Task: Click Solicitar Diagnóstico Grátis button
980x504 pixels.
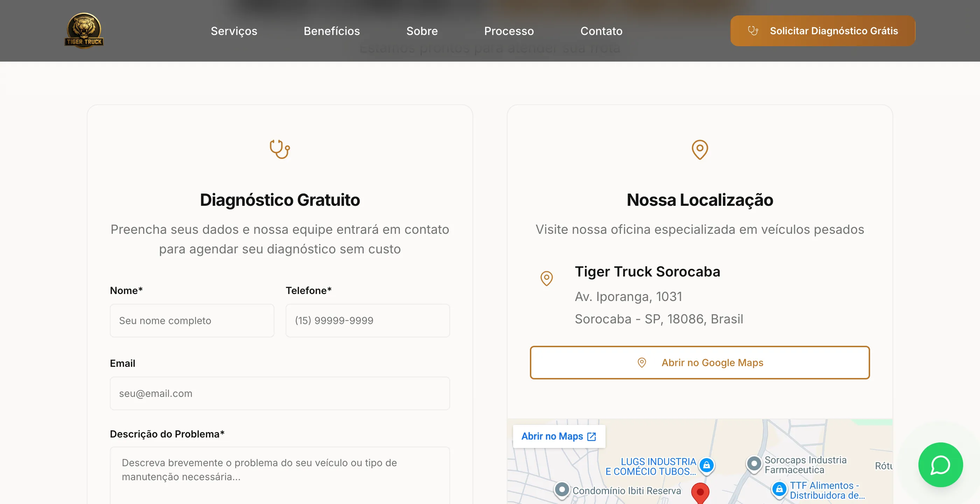Action: tap(822, 31)
